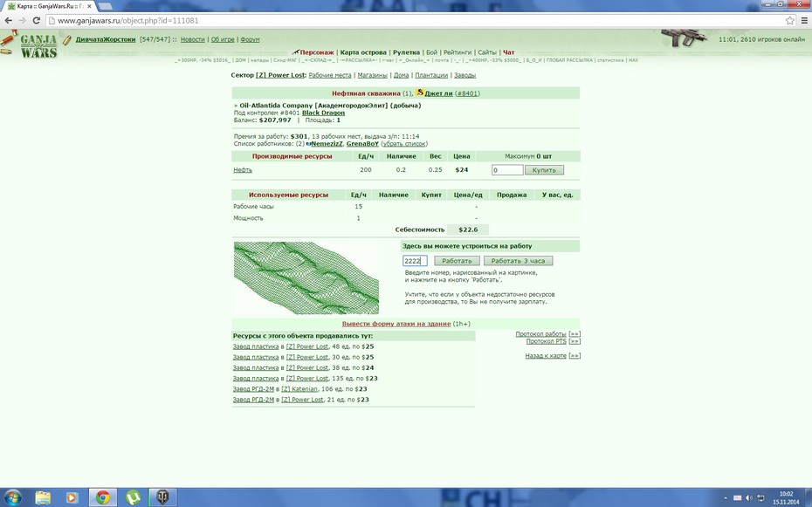The width and height of the screenshot is (812, 507).
Task: Open Карта острова in the top menu
Action: tap(363, 52)
